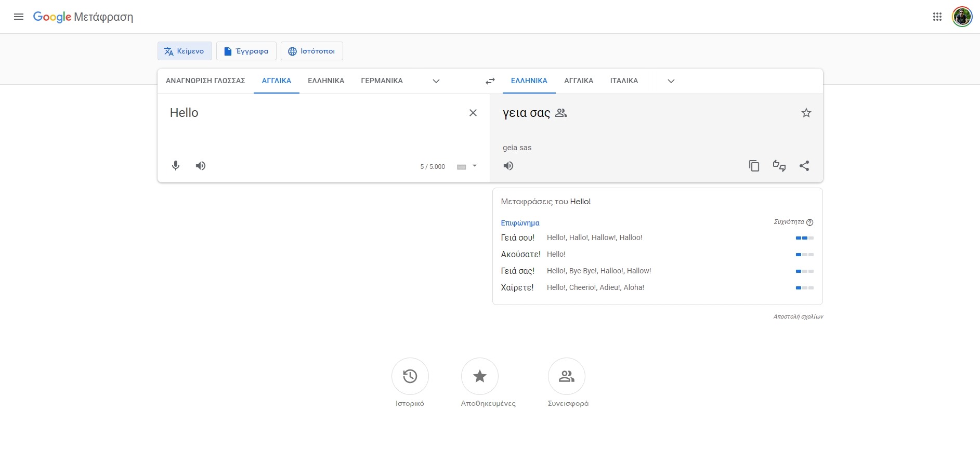This screenshot has width=980, height=476.
Task: Switch to Ιστότοποι website translation
Action: tap(312, 51)
